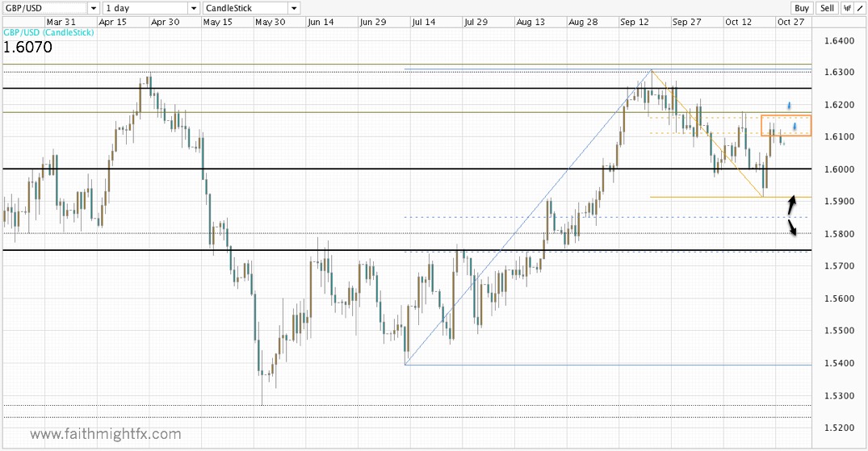The image size is (868, 451).
Task: Click the Mar 31 date label
Action: 61,22
